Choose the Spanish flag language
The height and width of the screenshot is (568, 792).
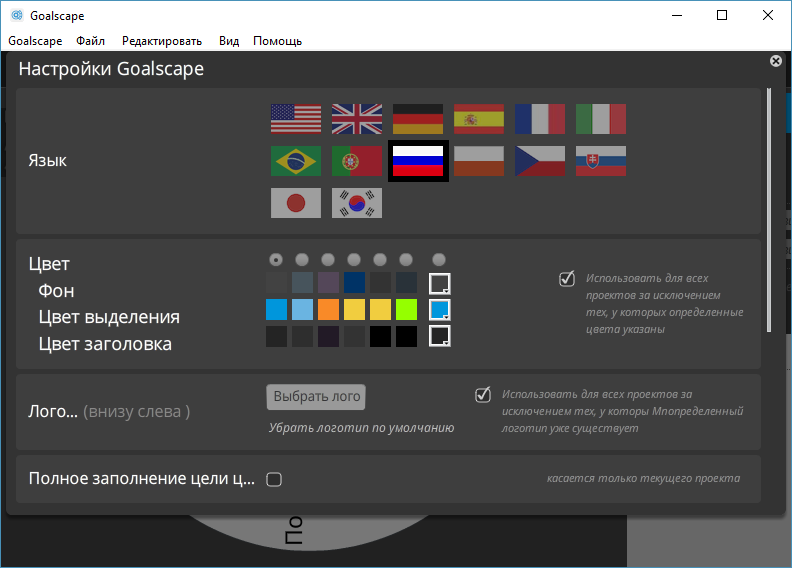point(479,119)
